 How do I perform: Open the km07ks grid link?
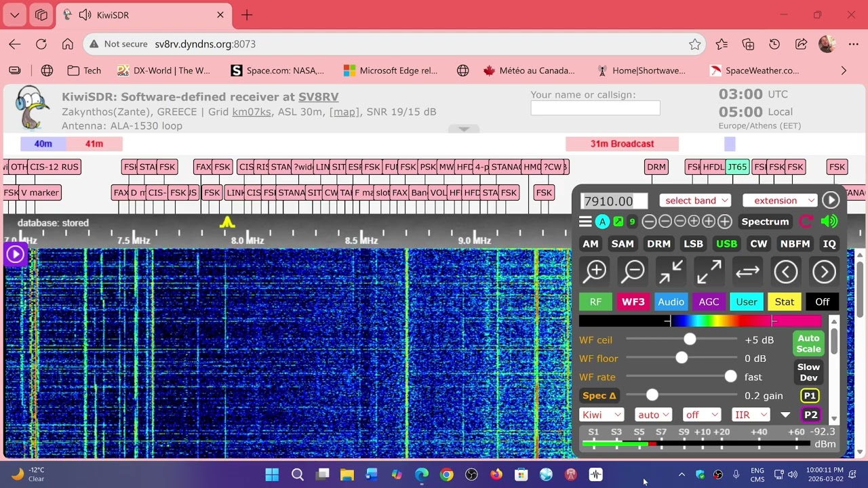(x=252, y=112)
